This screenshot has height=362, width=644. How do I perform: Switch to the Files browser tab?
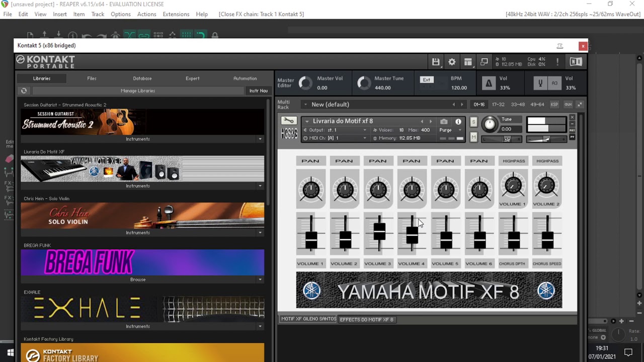(92, 78)
